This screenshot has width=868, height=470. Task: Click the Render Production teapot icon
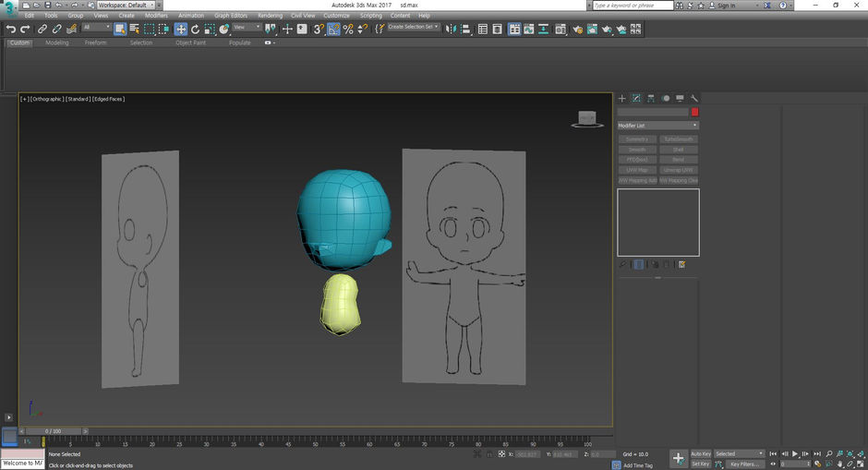(x=607, y=30)
